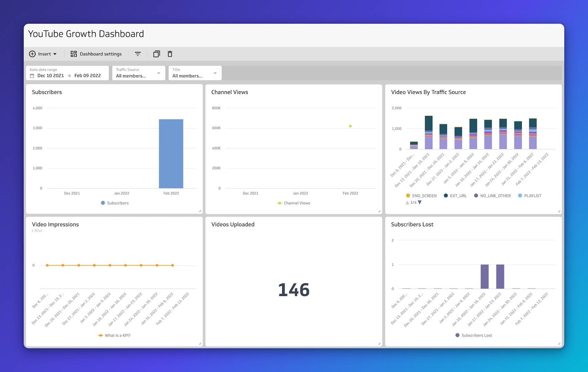Toggle PLAYLIST legend series

pyautogui.click(x=530, y=196)
